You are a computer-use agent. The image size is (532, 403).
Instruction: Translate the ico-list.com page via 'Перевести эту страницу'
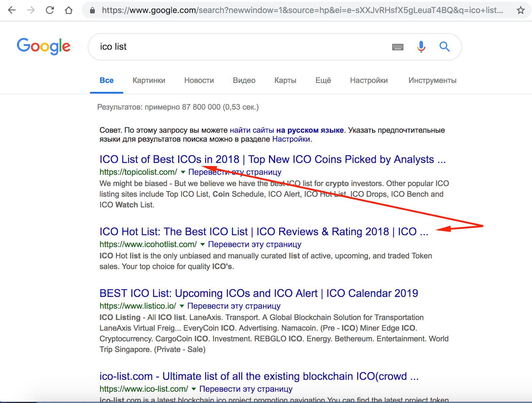point(246,389)
